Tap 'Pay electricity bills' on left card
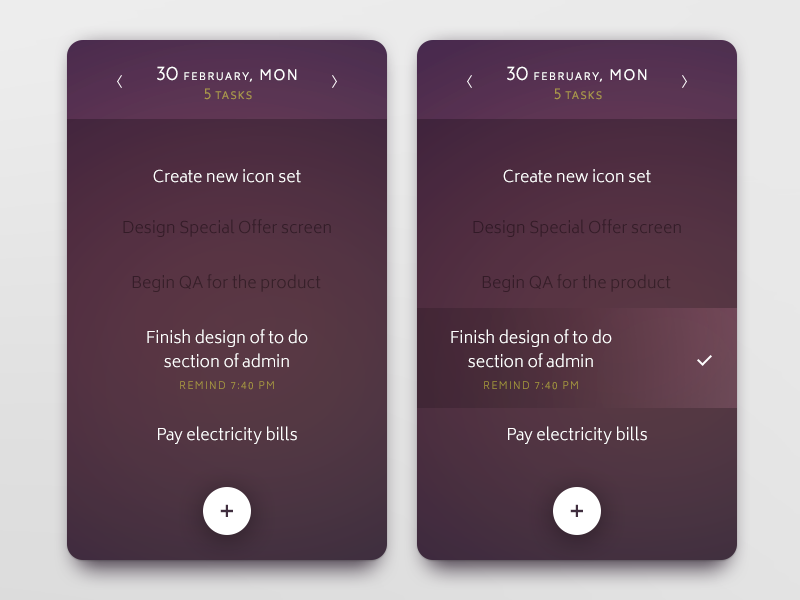Screen dimensions: 800x600 (x=227, y=434)
